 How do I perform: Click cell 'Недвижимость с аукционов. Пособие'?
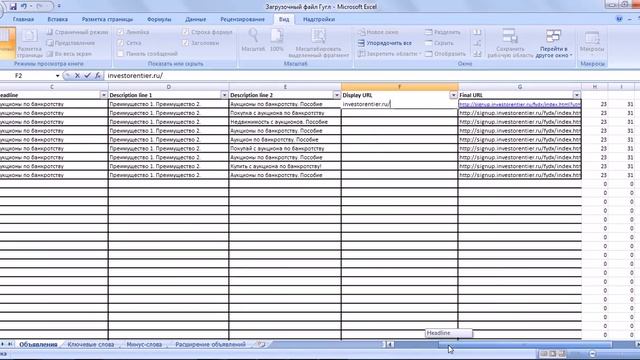click(x=285, y=122)
